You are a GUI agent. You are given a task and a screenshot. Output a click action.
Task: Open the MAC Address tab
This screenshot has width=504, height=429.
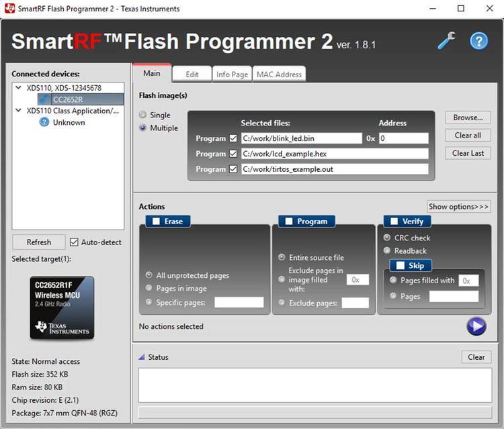click(279, 75)
